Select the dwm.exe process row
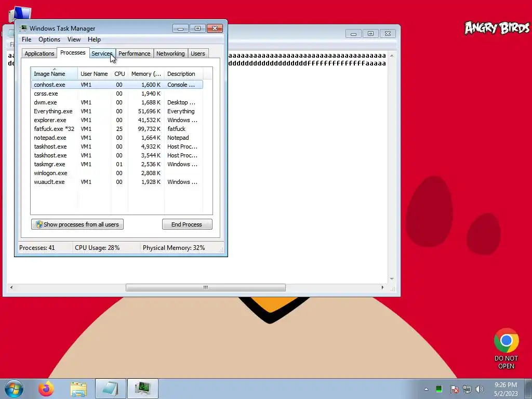Viewport: 532px width, 399px height. [x=117, y=102]
